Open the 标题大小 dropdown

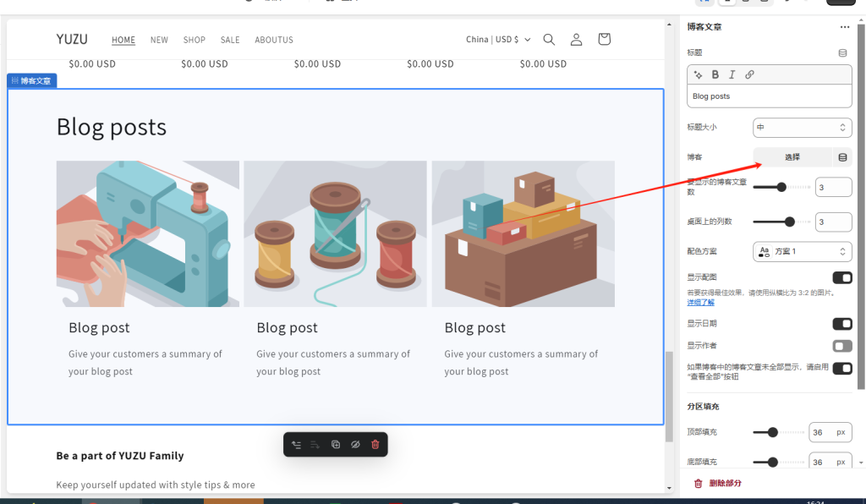(802, 128)
